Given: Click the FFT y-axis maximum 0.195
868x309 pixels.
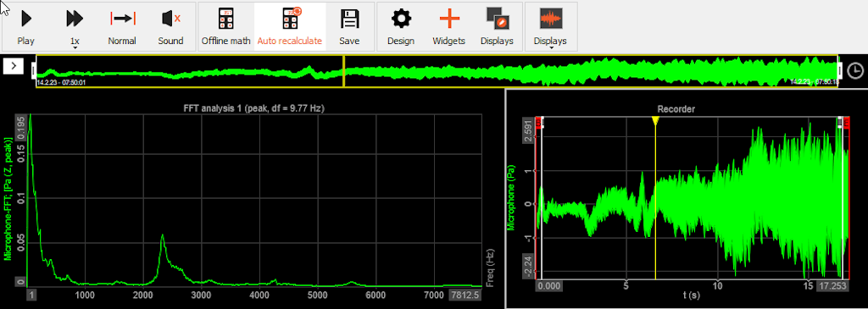Looking at the screenshot, I should point(20,127).
